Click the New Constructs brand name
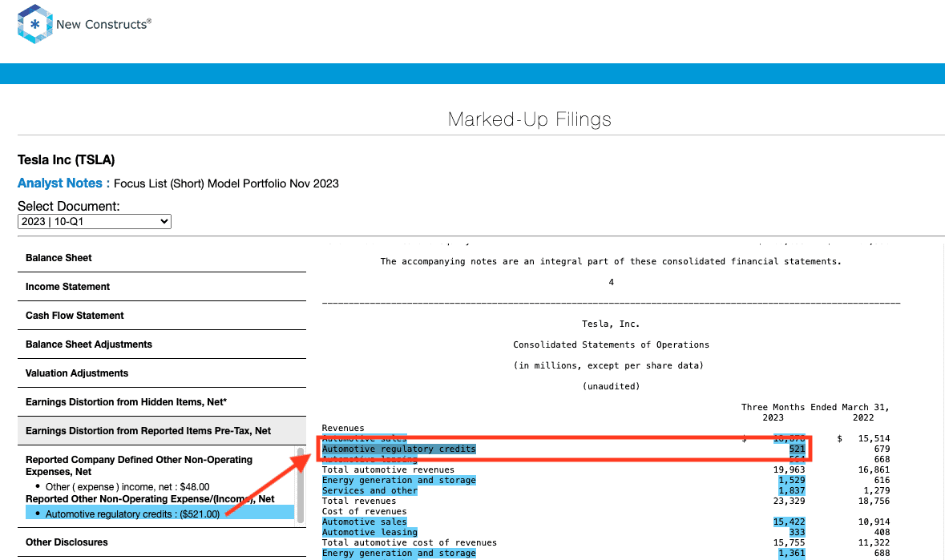This screenshot has height=560, width=945. pyautogui.click(x=103, y=24)
